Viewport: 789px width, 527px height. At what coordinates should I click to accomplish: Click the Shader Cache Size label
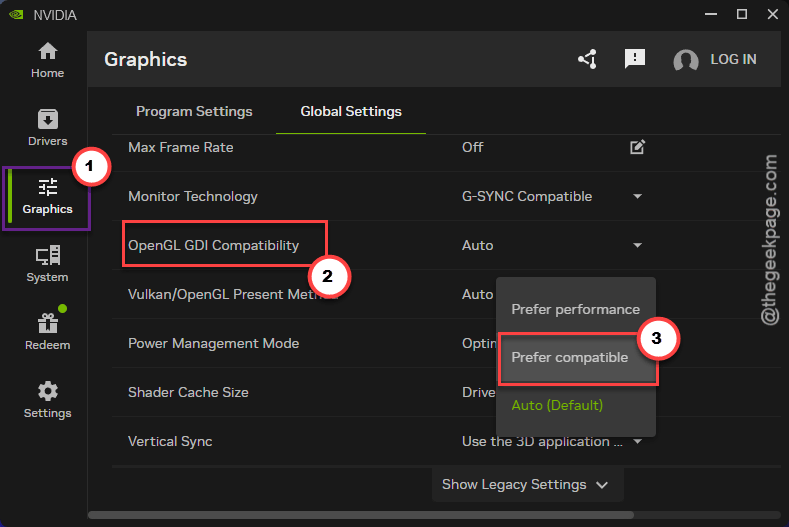(x=188, y=392)
